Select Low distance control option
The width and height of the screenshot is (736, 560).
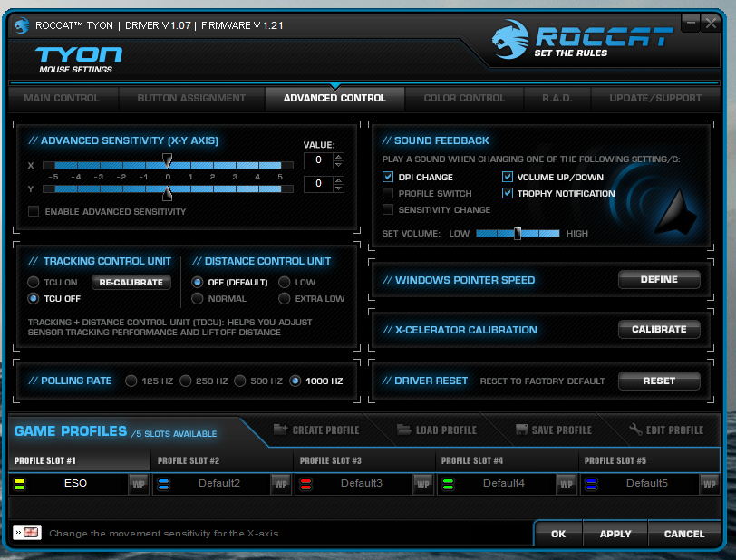coord(284,282)
